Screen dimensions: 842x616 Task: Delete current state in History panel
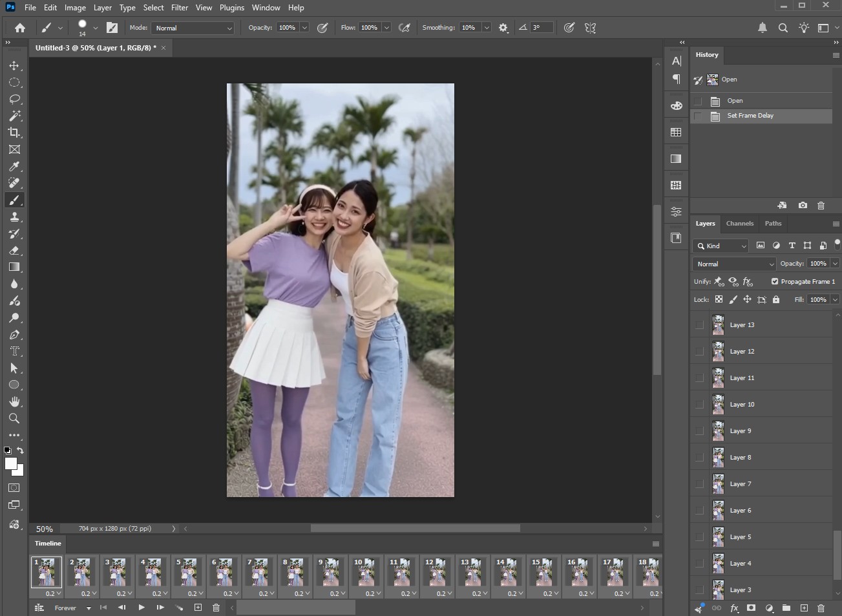(821, 206)
